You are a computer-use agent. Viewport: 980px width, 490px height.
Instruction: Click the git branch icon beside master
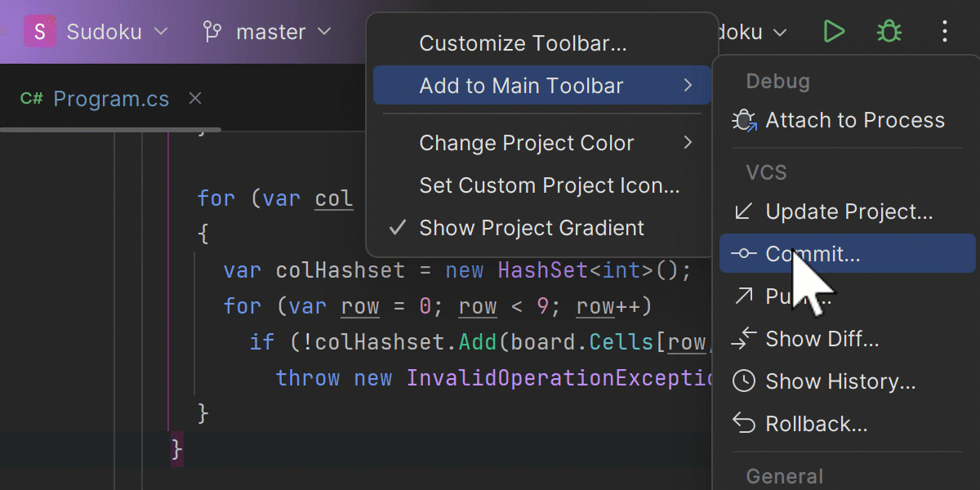(212, 32)
